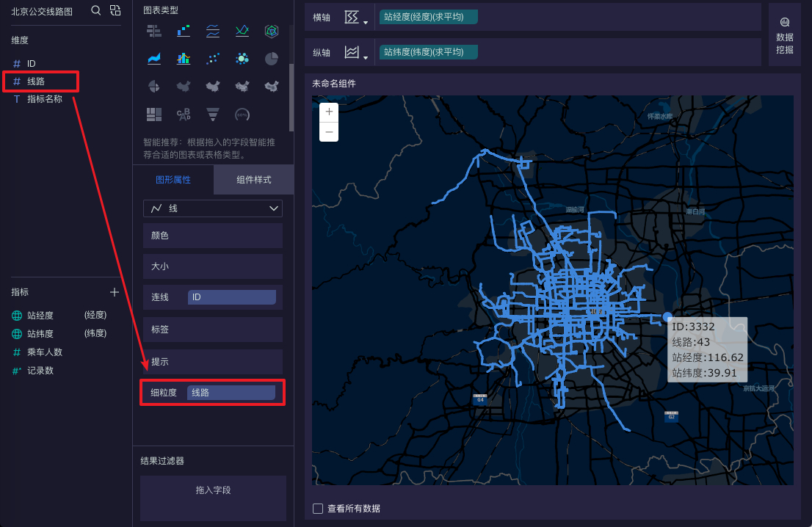Select the area chart type icon

(153, 59)
